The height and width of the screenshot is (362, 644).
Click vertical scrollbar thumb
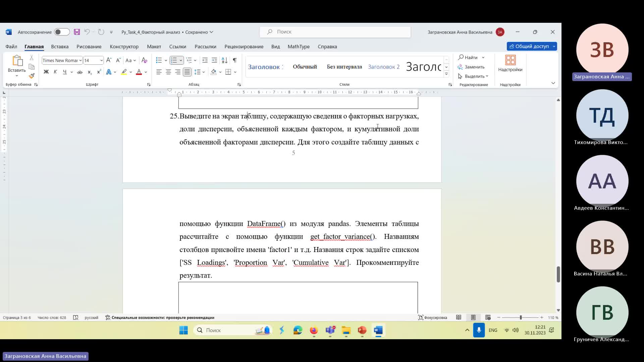(x=558, y=274)
